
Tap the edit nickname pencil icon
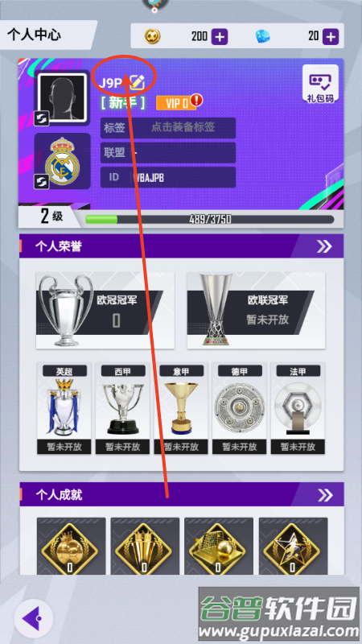point(137,82)
